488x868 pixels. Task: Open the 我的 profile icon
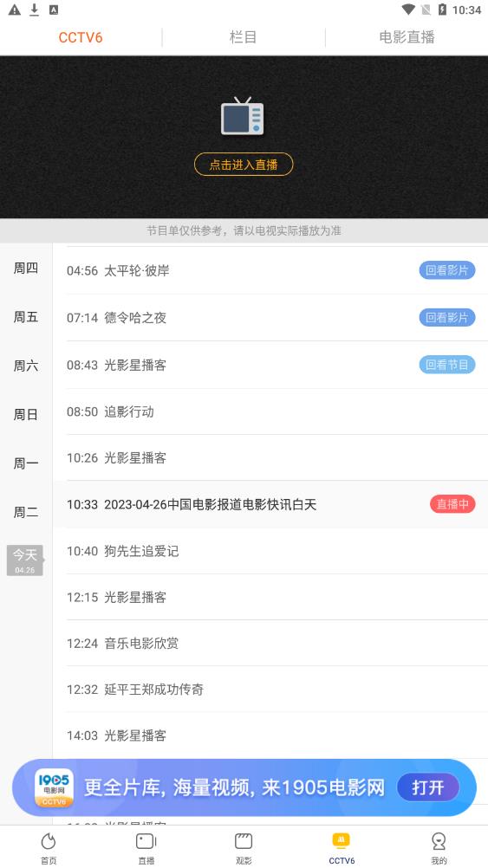click(x=439, y=841)
